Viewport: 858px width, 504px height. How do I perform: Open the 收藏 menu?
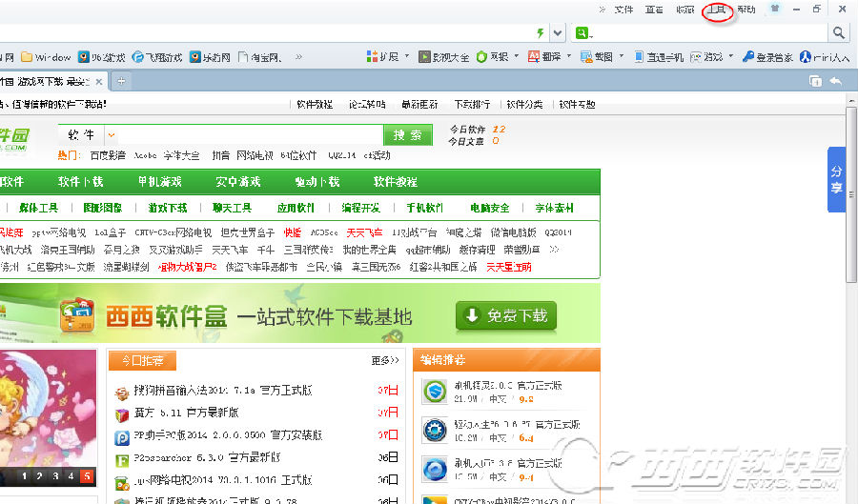pyautogui.click(x=685, y=10)
